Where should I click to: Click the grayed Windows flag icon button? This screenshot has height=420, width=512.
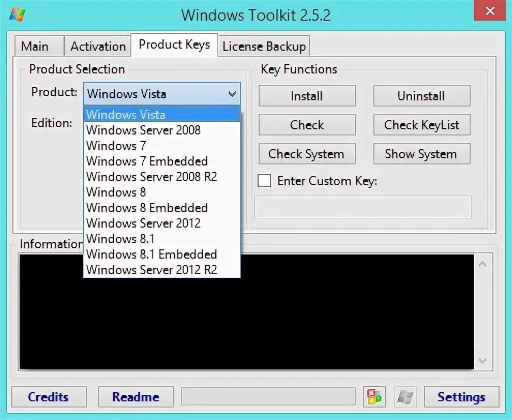pyautogui.click(x=405, y=397)
